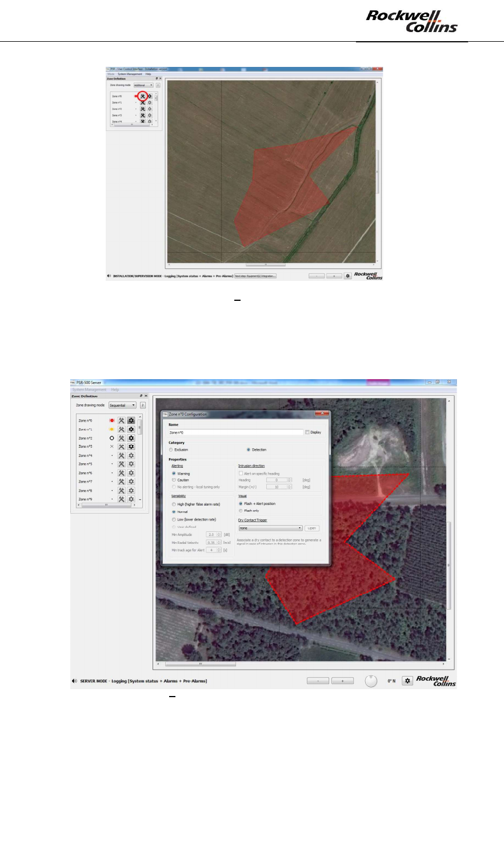
Task: Click the compass rotation dial
Action: (371, 681)
